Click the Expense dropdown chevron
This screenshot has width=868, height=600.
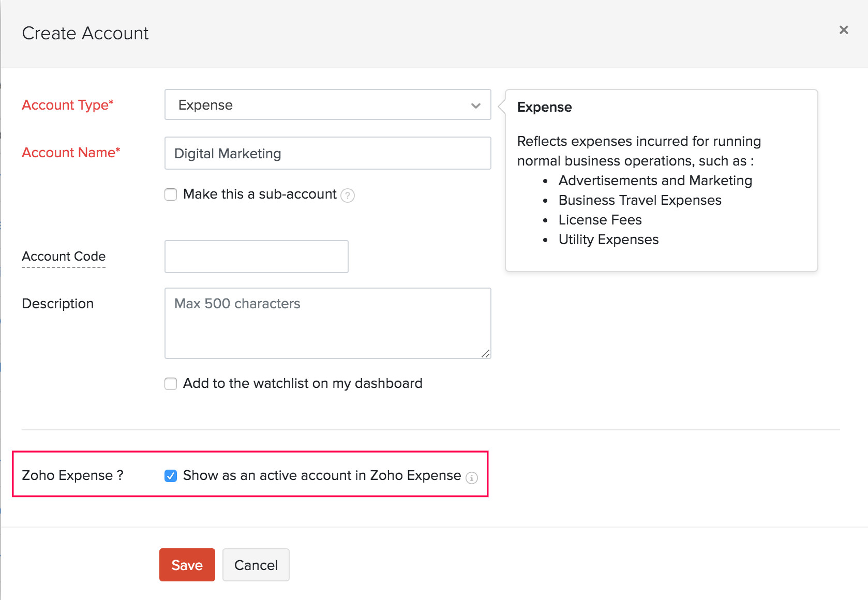pyautogui.click(x=475, y=105)
